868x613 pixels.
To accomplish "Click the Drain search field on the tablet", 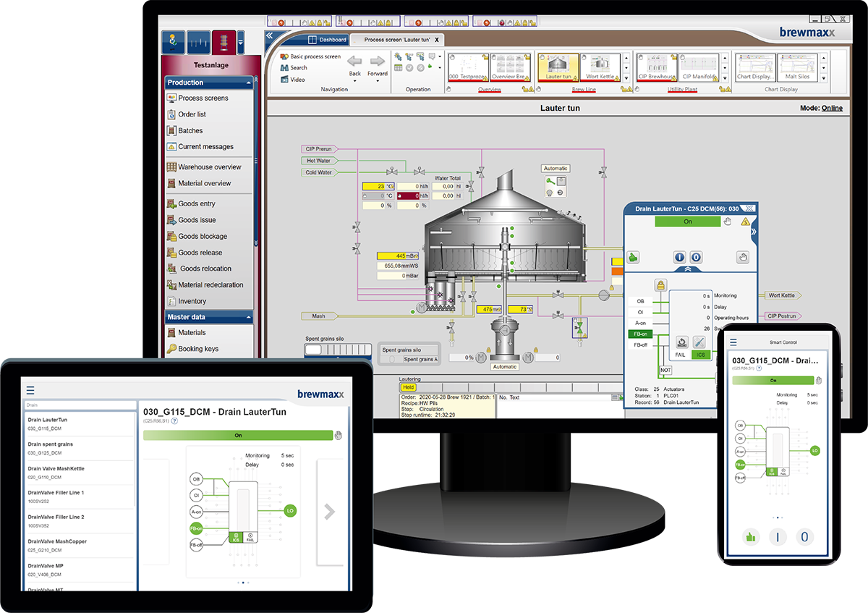I will click(x=80, y=406).
